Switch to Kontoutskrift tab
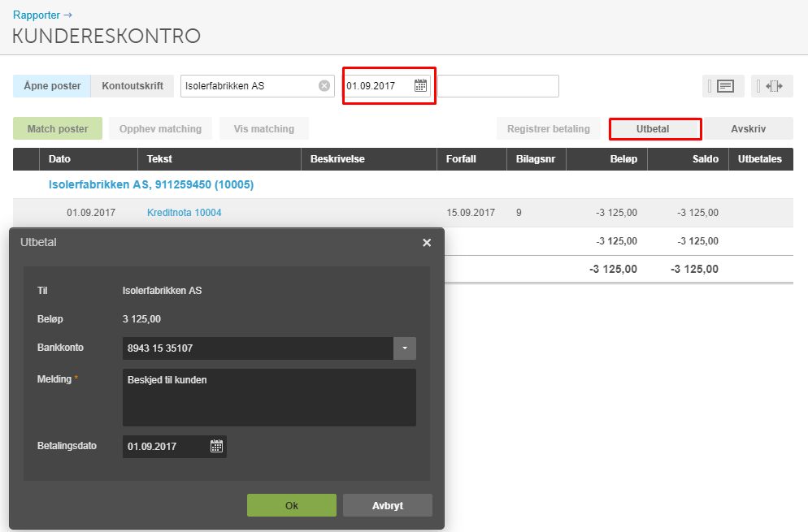808x532 pixels. click(132, 86)
